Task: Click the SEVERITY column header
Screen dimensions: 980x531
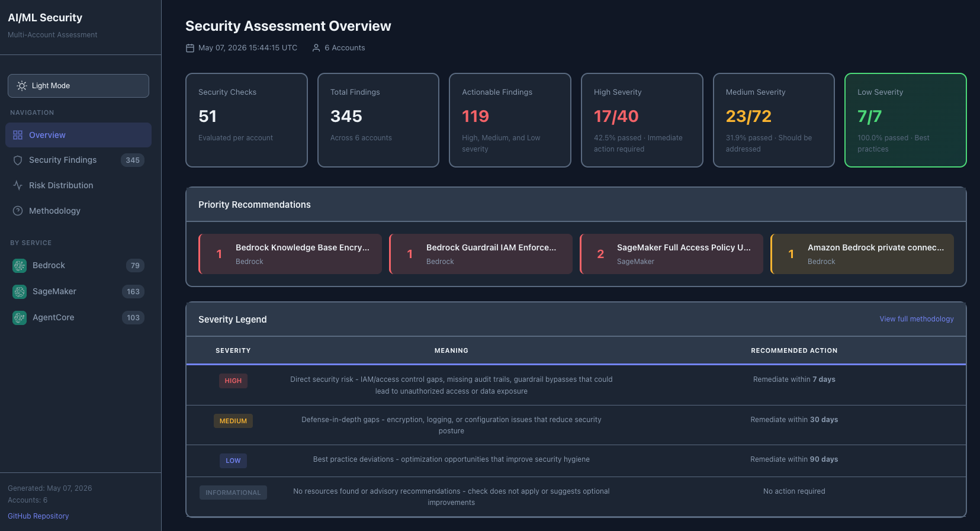Action: pyautogui.click(x=233, y=350)
